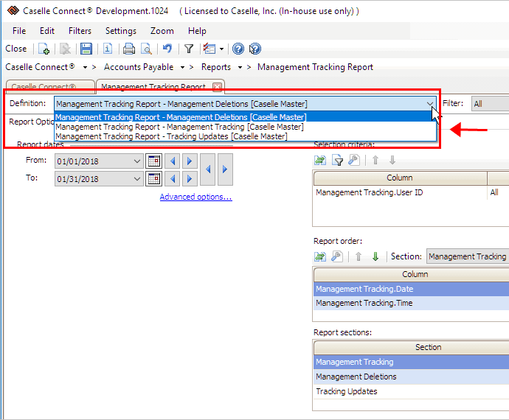Click the green down arrow in Report order
509x420 pixels.
[x=375, y=256]
